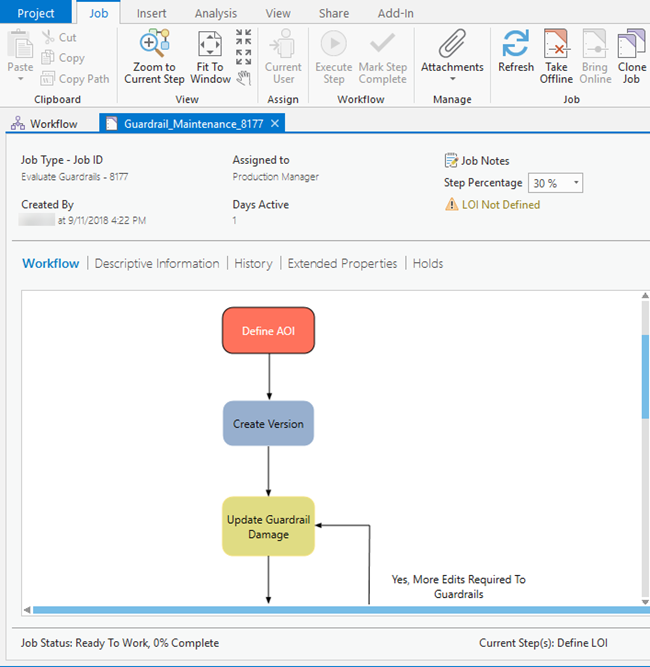The image size is (650, 667).
Task: Click the Refresh job icon
Action: (x=516, y=44)
